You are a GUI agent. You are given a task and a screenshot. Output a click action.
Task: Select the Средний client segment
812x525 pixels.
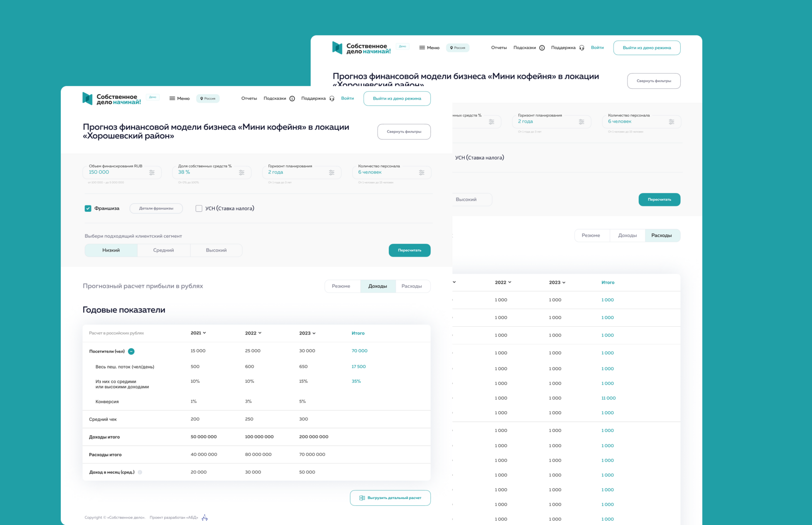point(164,250)
